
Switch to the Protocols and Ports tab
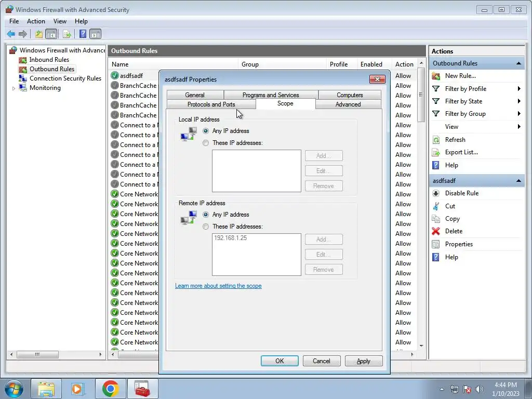click(x=211, y=104)
